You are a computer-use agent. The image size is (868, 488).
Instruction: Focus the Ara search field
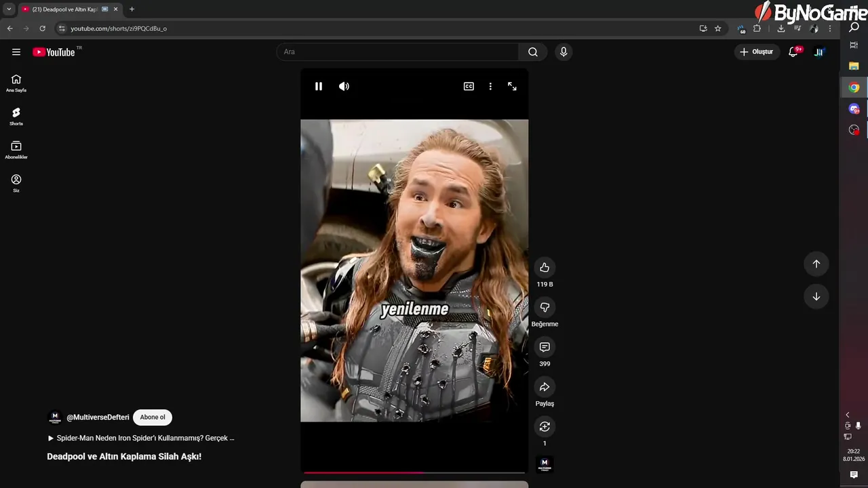click(397, 52)
